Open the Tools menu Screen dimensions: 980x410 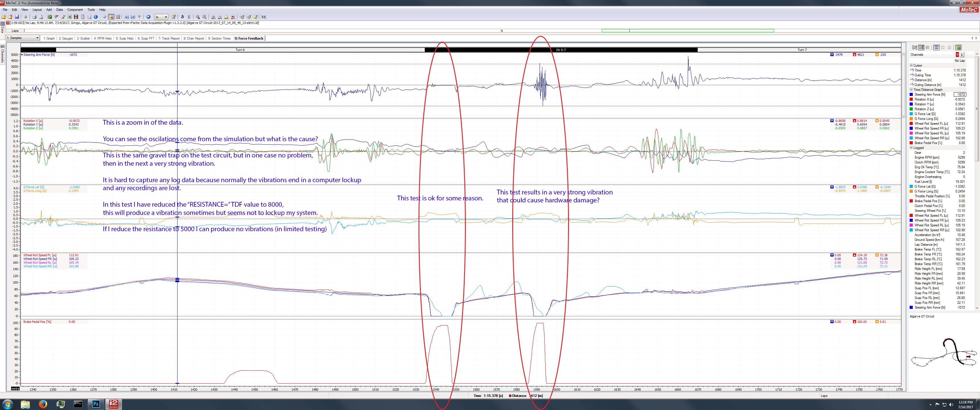[91, 9]
